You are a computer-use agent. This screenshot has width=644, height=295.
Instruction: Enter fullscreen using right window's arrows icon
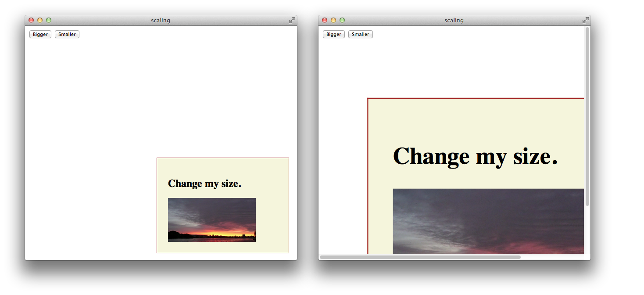click(585, 20)
